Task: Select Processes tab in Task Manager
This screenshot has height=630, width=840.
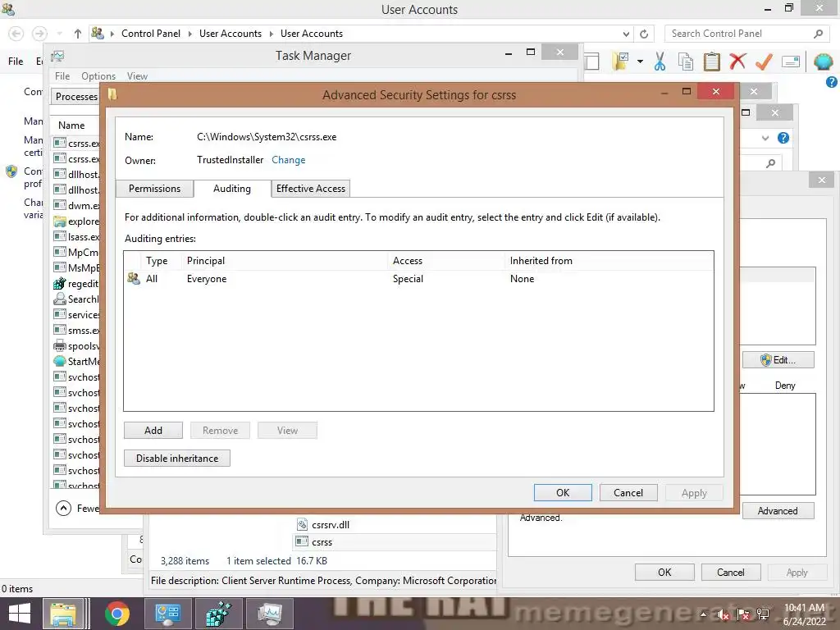Action: 76,97
